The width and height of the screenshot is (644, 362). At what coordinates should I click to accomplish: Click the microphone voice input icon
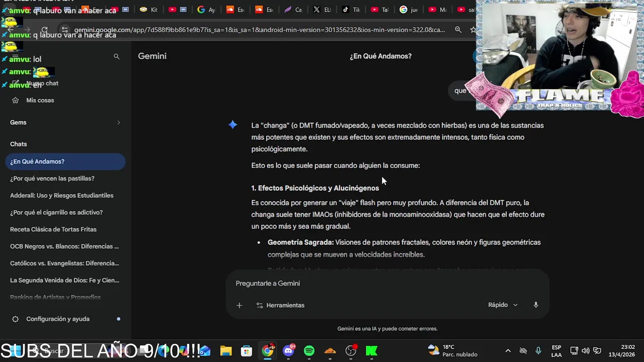pos(536,305)
